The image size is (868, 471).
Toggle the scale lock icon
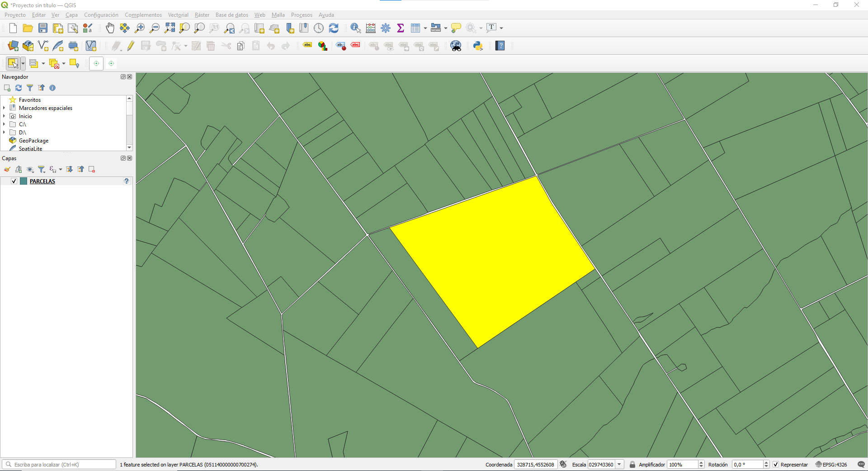click(x=632, y=464)
